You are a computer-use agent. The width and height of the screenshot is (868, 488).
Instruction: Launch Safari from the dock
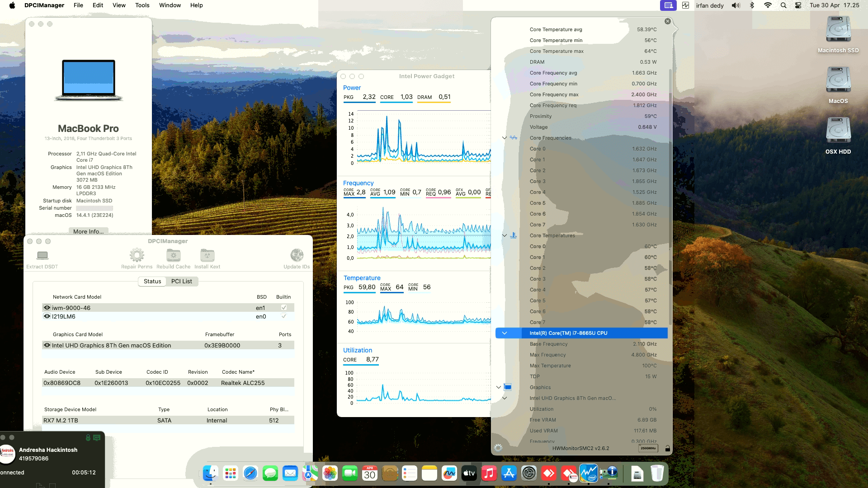[250, 473]
